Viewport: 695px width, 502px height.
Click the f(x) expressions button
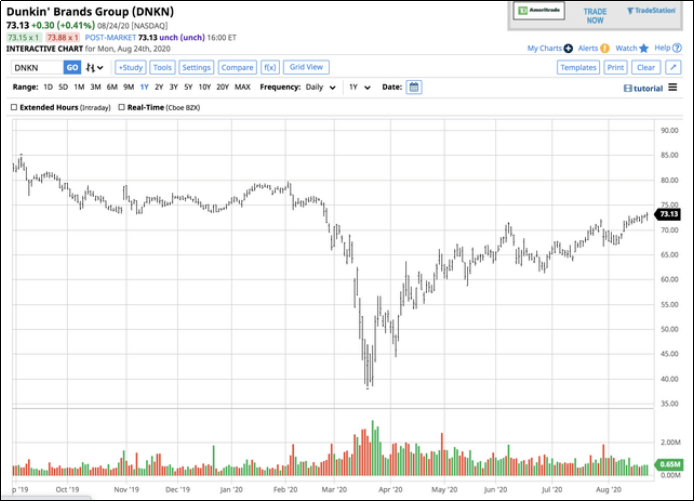pos(270,67)
